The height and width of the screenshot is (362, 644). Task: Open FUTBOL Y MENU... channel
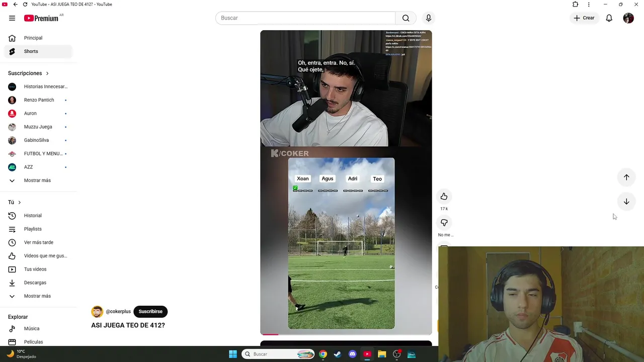38,153
